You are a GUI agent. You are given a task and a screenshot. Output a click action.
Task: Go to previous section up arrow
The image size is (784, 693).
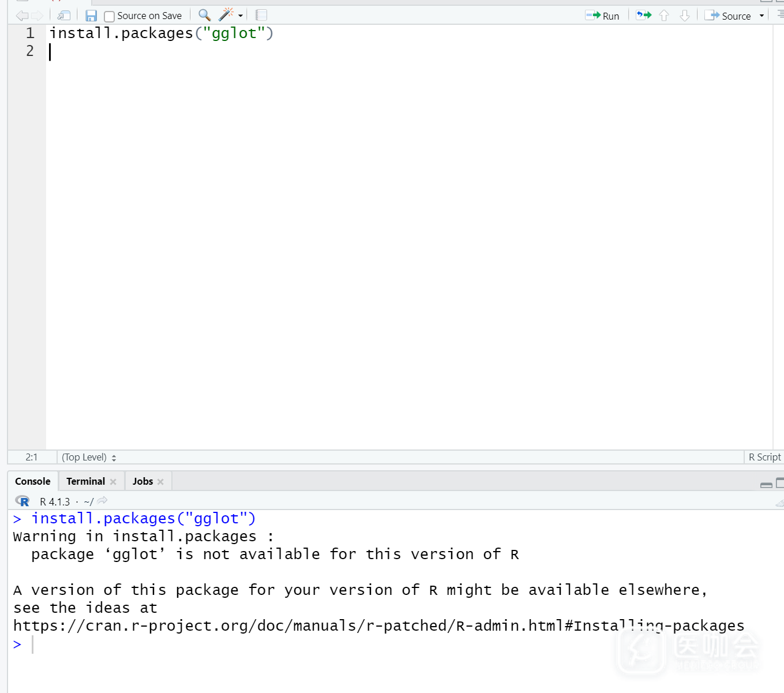pos(664,16)
